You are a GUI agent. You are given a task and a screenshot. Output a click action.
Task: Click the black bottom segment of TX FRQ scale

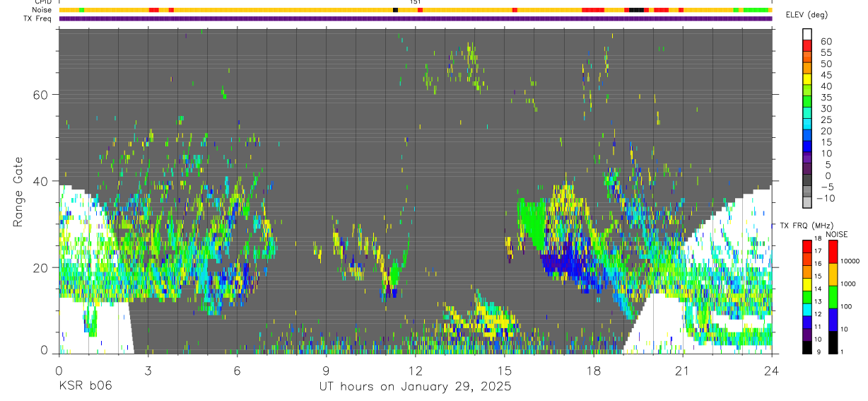tap(807, 348)
